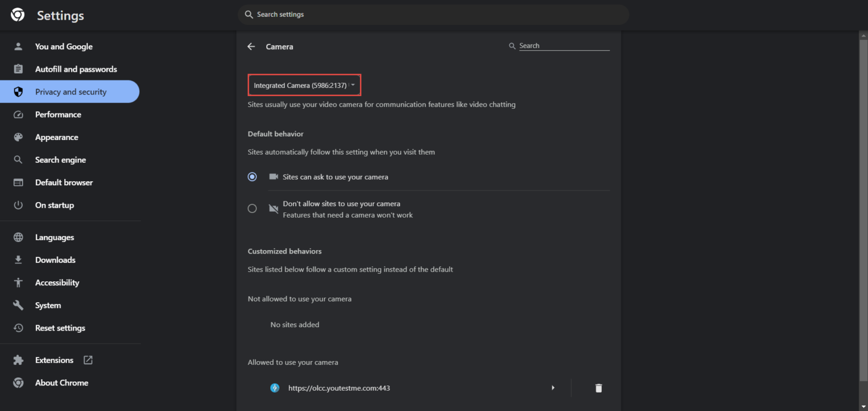Click the Performance gauge icon
868x411 pixels.
point(19,115)
